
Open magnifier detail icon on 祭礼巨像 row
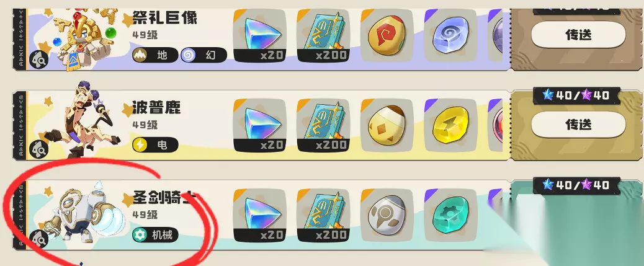(x=38, y=60)
